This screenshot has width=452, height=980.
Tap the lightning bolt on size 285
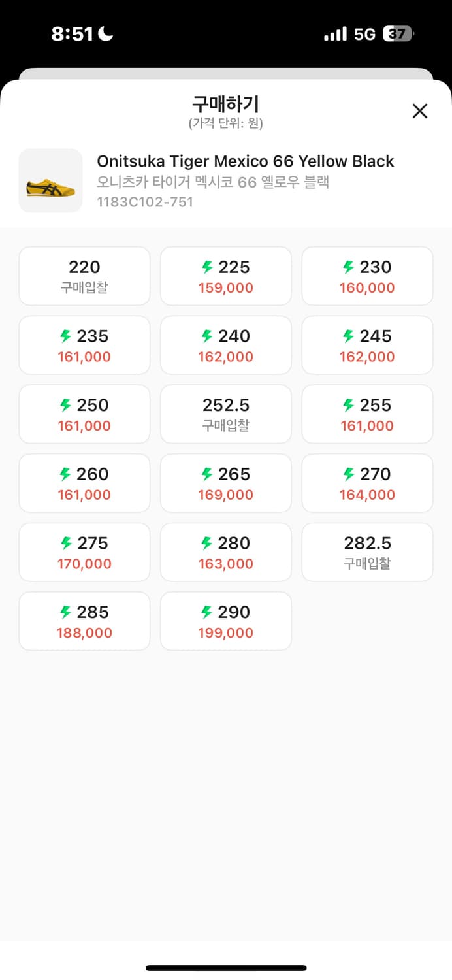[65, 612]
